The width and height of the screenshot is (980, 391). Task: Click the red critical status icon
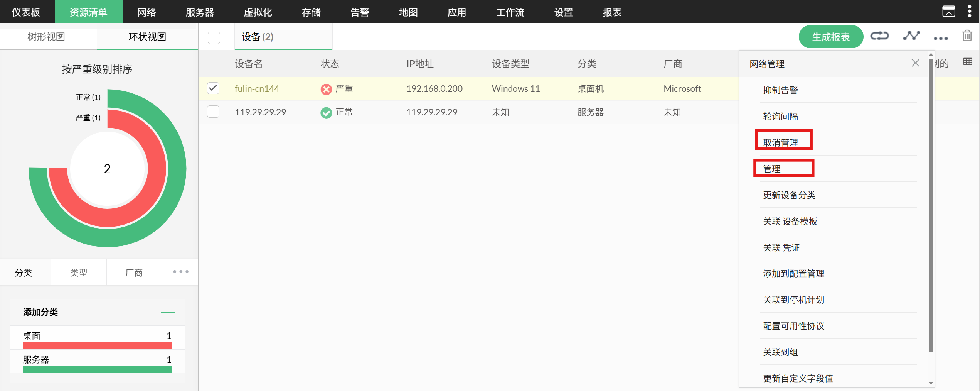click(326, 89)
